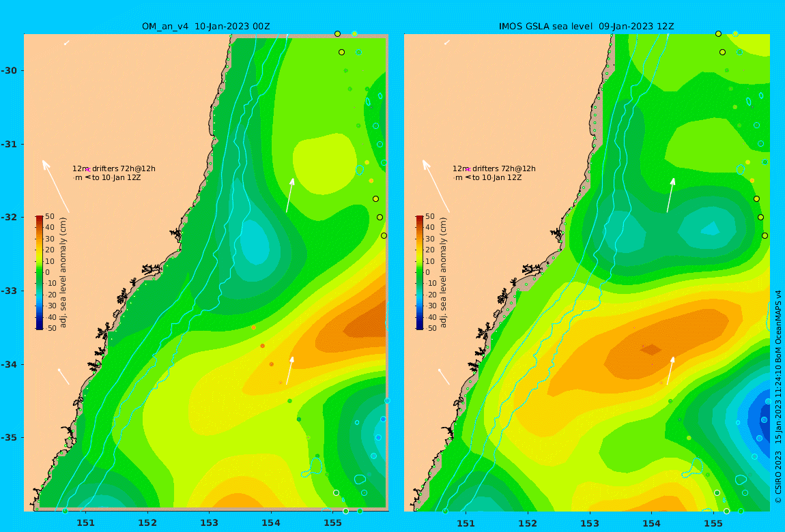Select the -35 latitude label

coord(9,437)
